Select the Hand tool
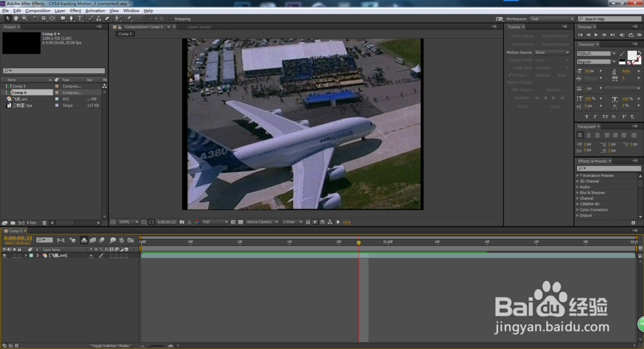 [16, 19]
